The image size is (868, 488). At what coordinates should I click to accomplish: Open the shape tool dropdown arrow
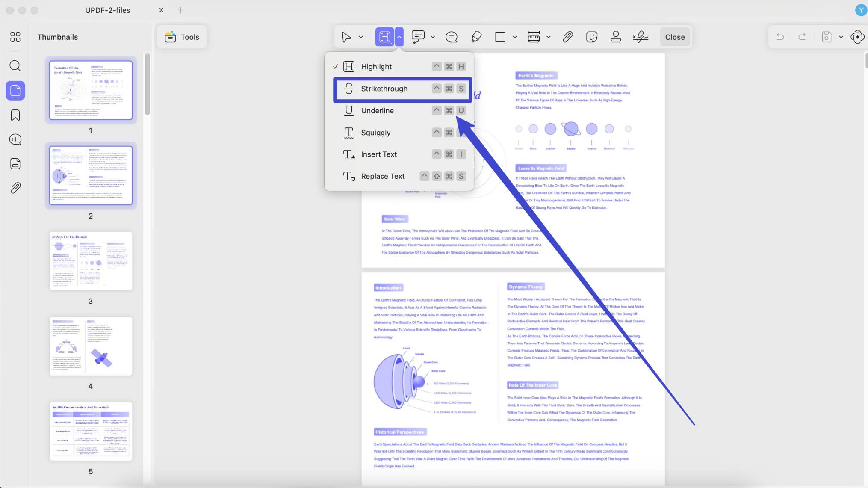pos(515,37)
